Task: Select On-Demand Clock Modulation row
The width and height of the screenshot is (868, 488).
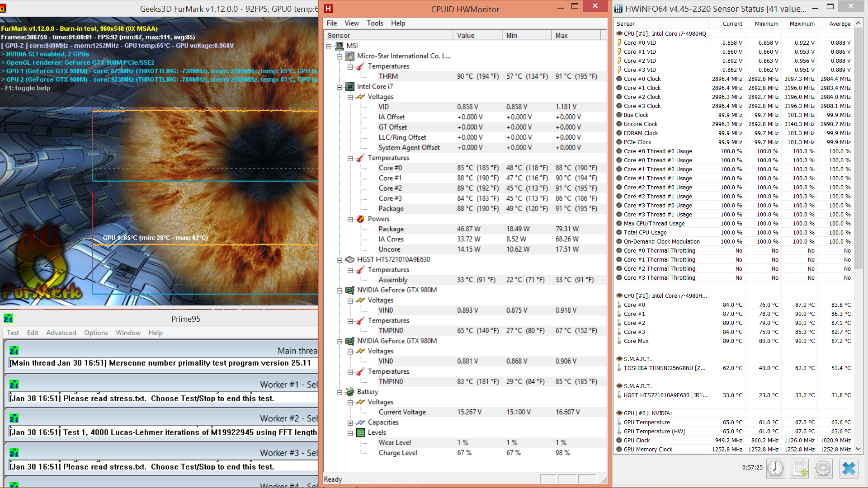Action: click(x=734, y=241)
